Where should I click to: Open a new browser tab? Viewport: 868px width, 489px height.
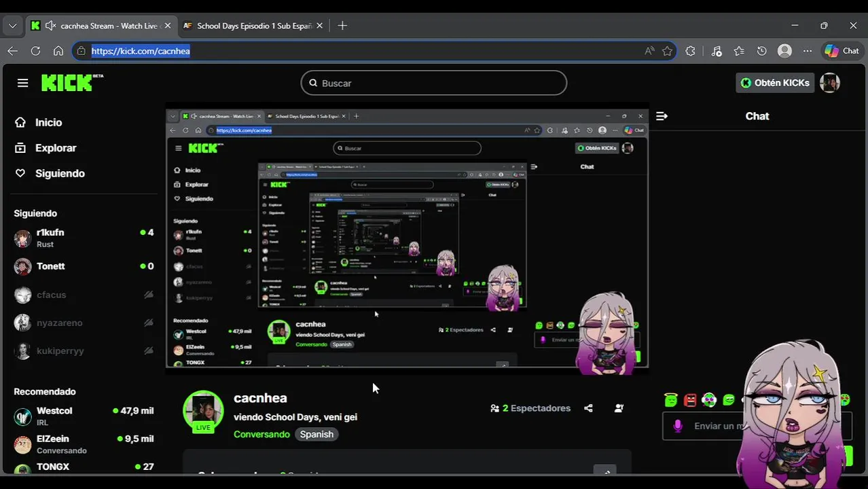342,26
